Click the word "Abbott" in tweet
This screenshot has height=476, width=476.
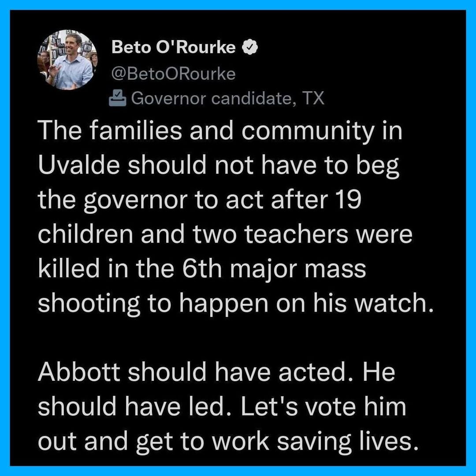click(79, 372)
